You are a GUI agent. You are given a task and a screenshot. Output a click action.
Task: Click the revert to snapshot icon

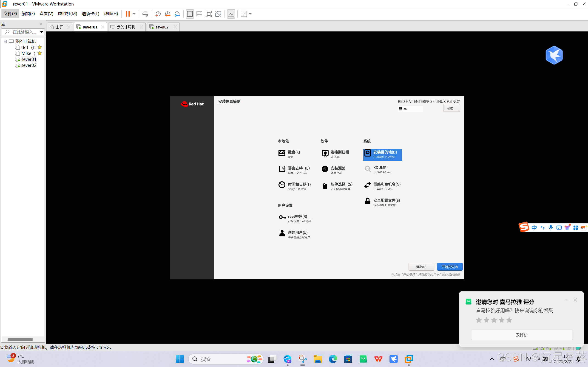pyautogui.click(x=168, y=14)
